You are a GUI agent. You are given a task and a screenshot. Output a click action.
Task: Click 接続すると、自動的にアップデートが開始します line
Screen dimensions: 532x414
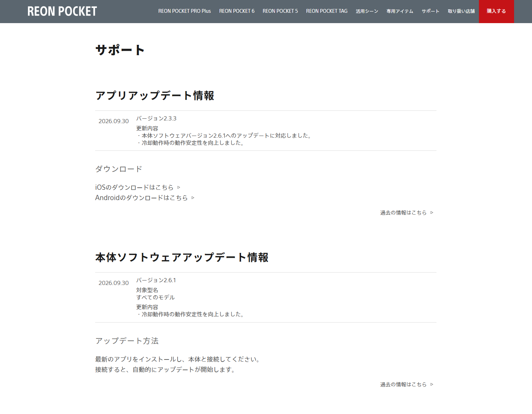[166, 369]
